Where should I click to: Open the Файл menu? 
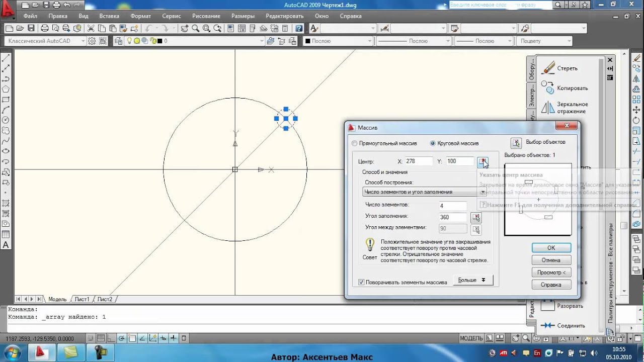[x=30, y=16]
